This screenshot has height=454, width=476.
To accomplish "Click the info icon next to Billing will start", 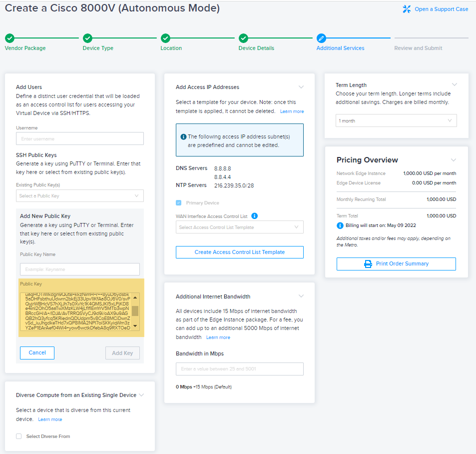I will coord(340,225).
